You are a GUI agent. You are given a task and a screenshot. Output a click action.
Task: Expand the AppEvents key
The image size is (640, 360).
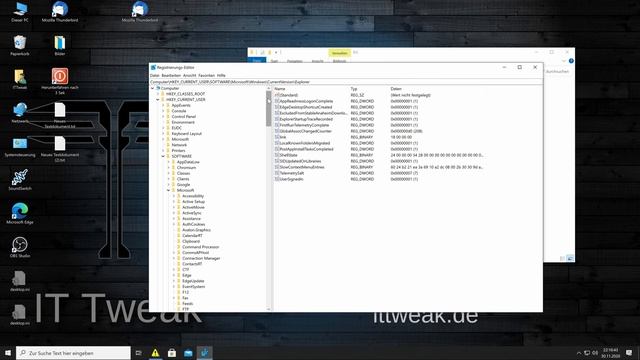[x=163, y=105]
